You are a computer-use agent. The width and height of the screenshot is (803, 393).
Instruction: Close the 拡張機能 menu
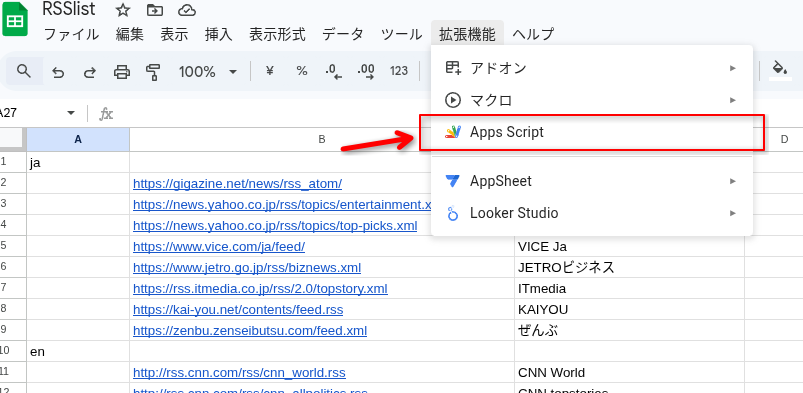[467, 34]
